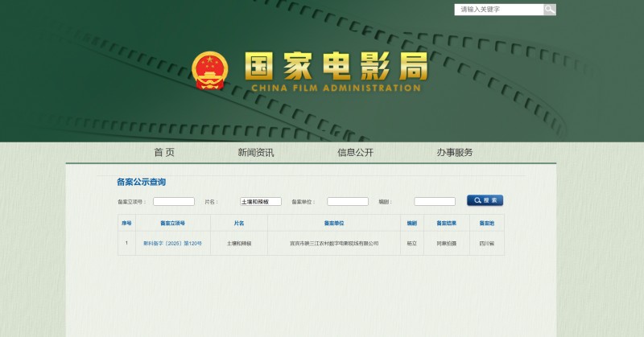Click the 片名 column header
644x337 pixels.
(x=239, y=223)
